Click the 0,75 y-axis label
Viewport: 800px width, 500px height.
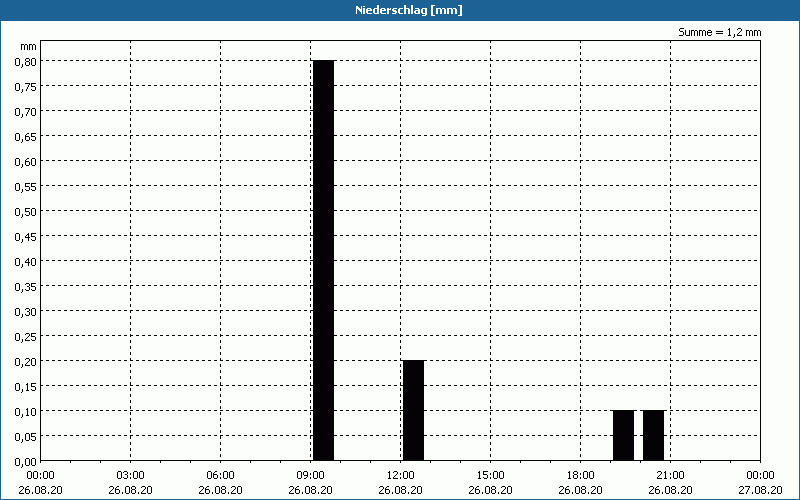coord(26,86)
